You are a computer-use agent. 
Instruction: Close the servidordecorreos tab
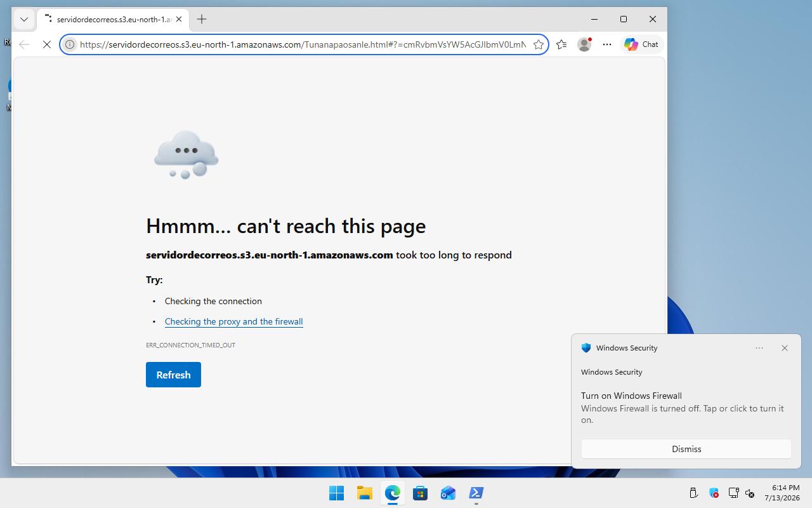tap(179, 19)
